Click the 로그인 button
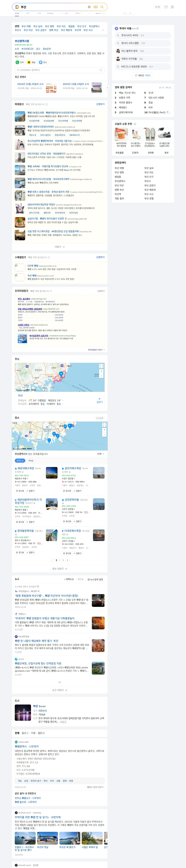The height and width of the screenshot is (868, 186). tap(158, 7)
